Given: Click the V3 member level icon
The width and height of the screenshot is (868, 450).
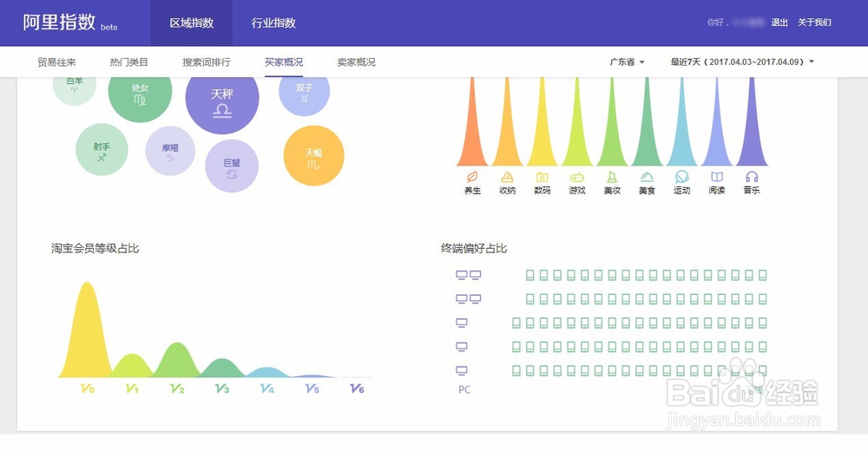Looking at the screenshot, I should 222,388.
